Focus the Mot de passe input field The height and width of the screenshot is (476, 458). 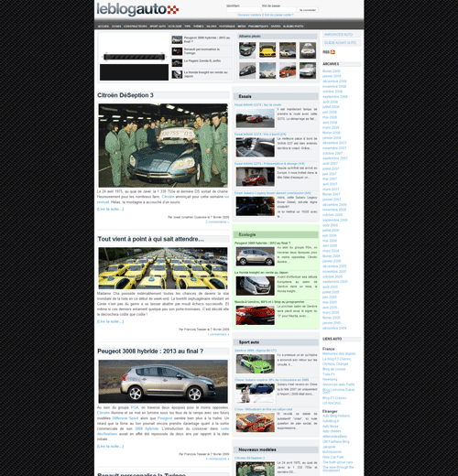279,10
